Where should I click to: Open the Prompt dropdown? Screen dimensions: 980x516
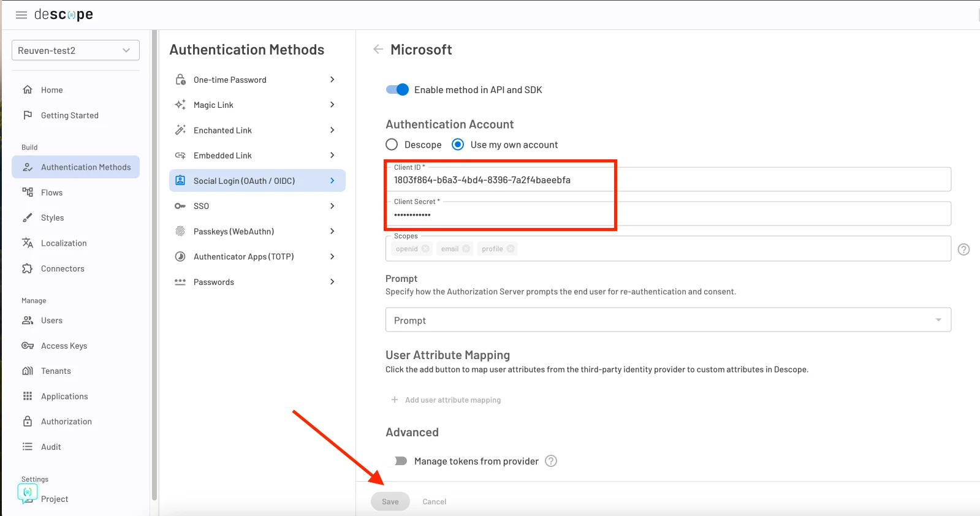click(x=668, y=320)
